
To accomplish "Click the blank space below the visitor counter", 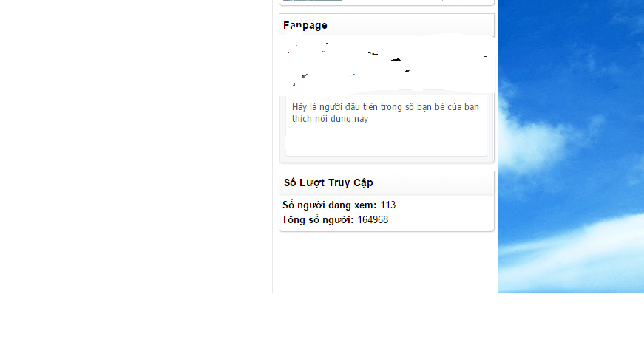I will click(385, 263).
